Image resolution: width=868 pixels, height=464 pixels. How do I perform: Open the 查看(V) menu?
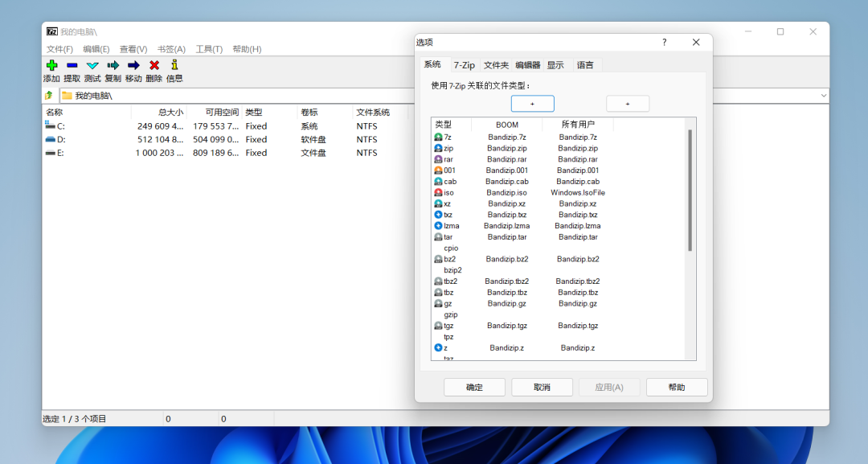click(133, 49)
